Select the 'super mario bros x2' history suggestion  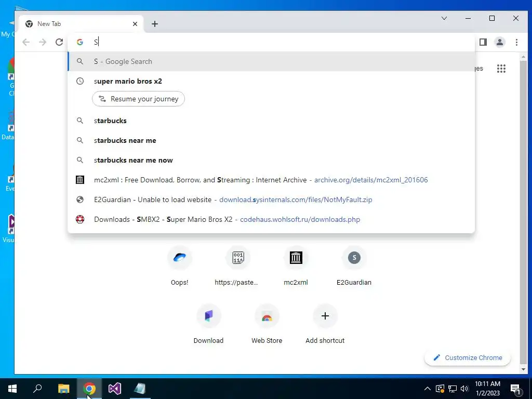[271, 81]
